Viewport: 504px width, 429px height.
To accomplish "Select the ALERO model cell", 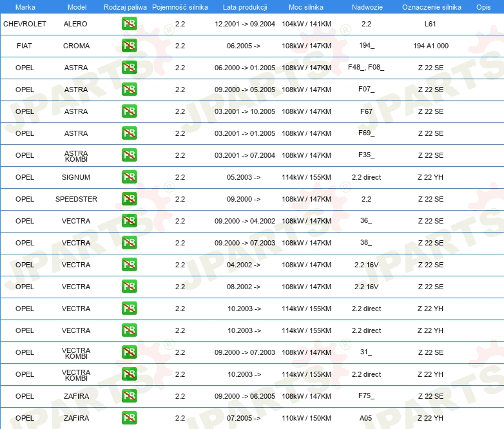I will [75, 24].
